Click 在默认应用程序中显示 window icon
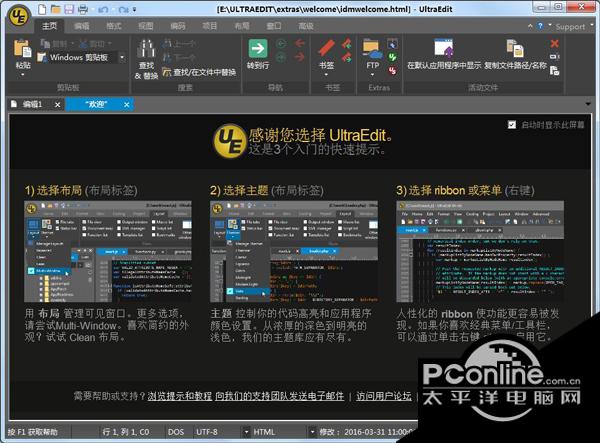 point(444,48)
